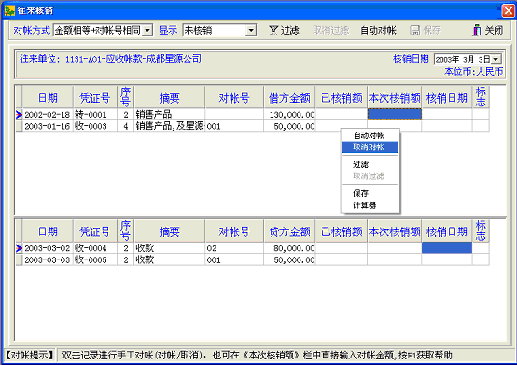Open the 显示 未核销 dropdown arrow
This screenshot has width=517, height=365.
coord(251,31)
